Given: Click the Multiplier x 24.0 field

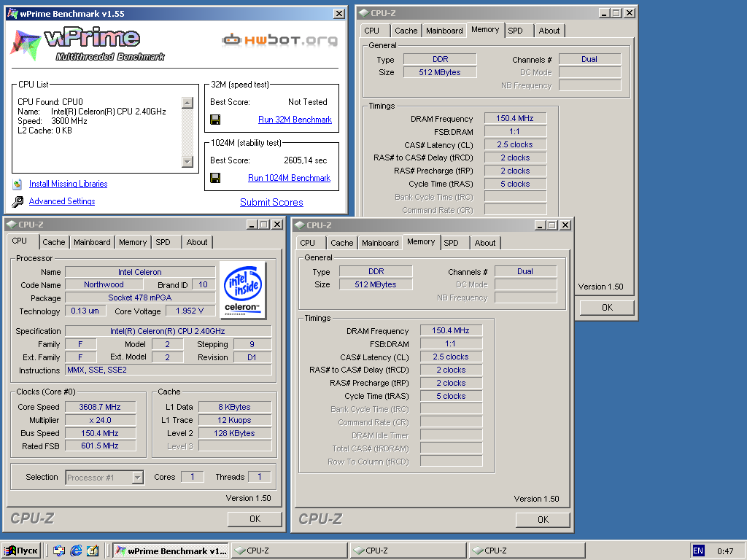Looking at the screenshot, I should (x=100, y=420).
